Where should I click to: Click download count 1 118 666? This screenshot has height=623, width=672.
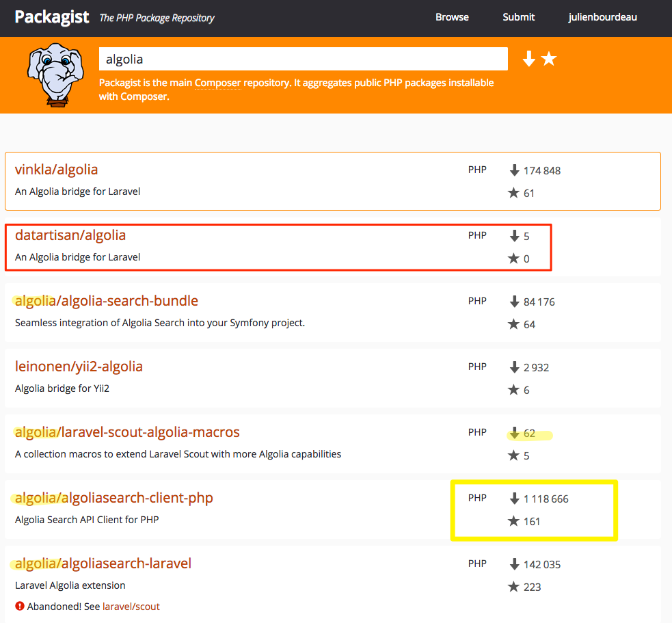coord(546,499)
